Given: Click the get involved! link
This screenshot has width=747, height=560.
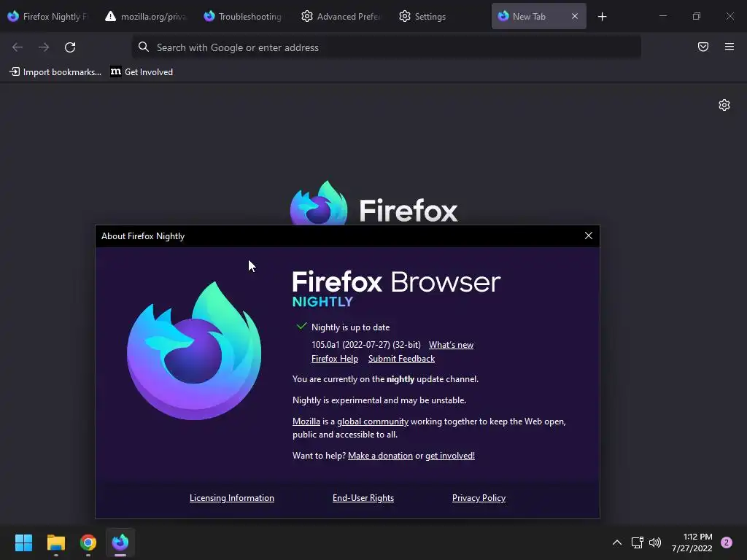Looking at the screenshot, I should tap(450, 456).
